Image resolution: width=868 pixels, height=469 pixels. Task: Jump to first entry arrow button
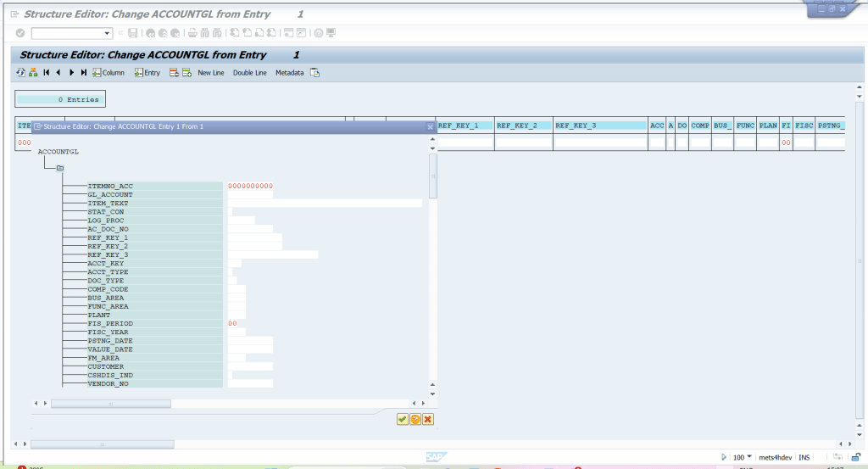46,73
